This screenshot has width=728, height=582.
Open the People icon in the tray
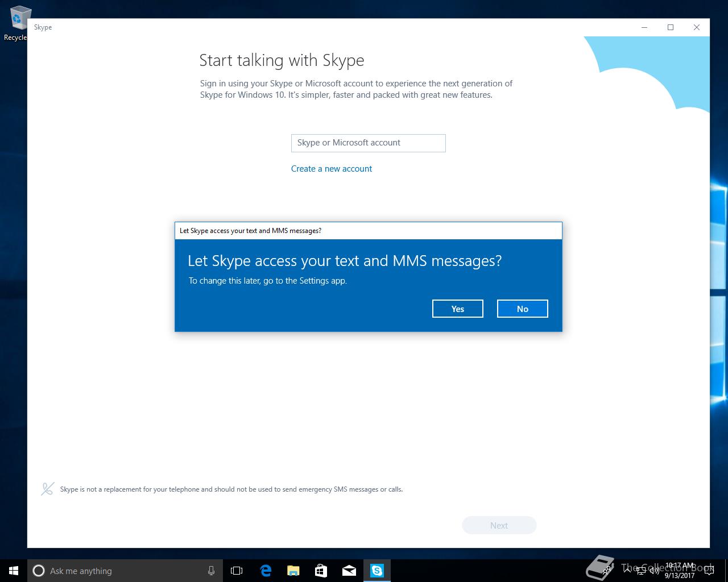pos(607,571)
